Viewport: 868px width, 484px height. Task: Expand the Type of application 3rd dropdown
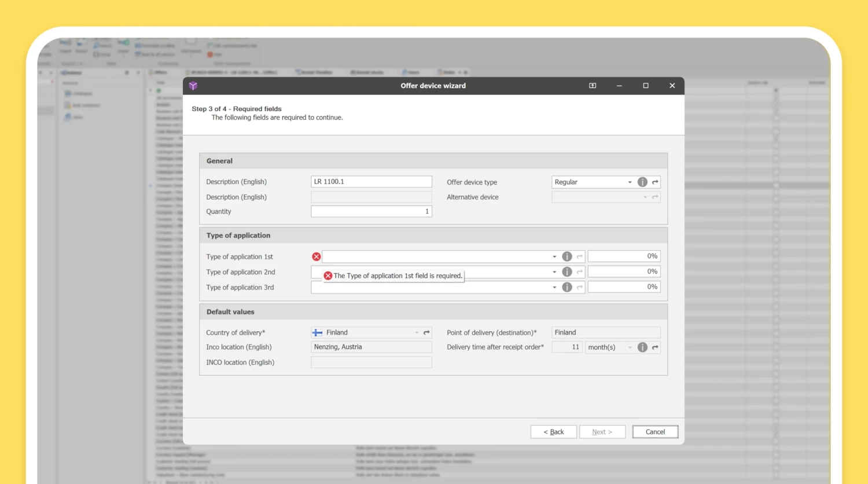tap(554, 287)
